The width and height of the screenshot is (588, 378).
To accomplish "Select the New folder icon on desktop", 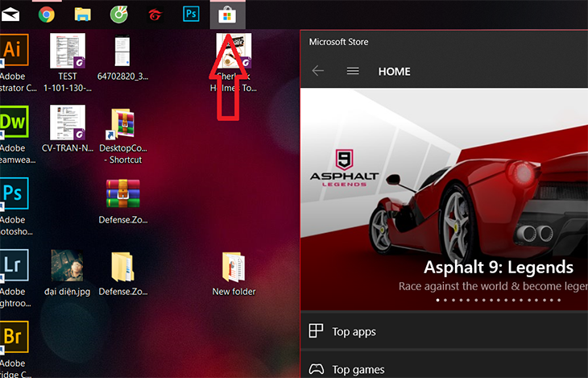I will 234,267.
